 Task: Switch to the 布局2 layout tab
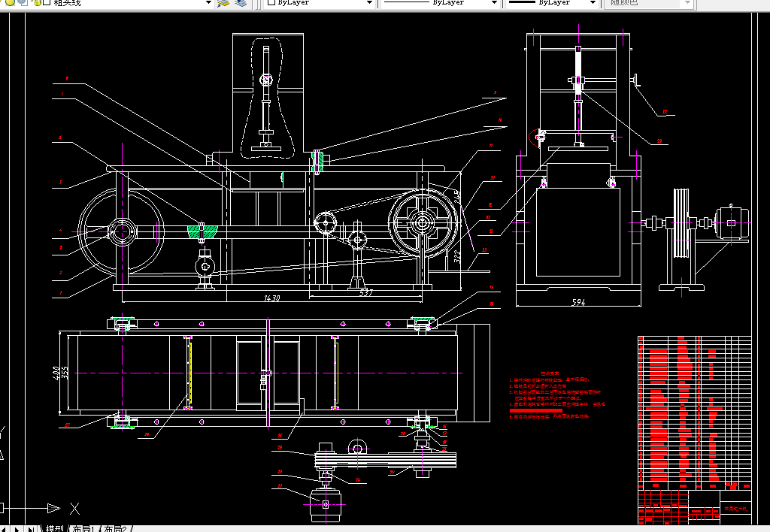tap(115, 528)
